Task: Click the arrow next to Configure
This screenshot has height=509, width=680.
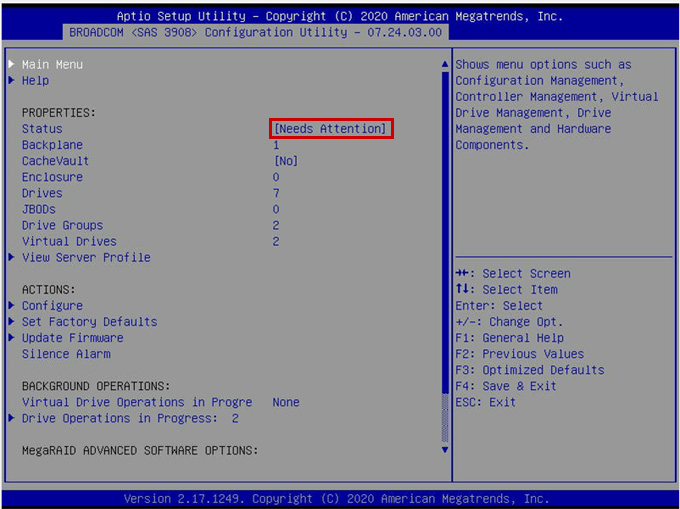Action: click(11, 306)
